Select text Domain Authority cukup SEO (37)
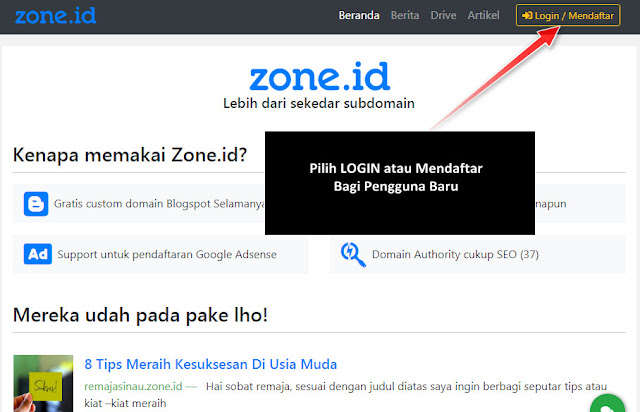 [455, 254]
